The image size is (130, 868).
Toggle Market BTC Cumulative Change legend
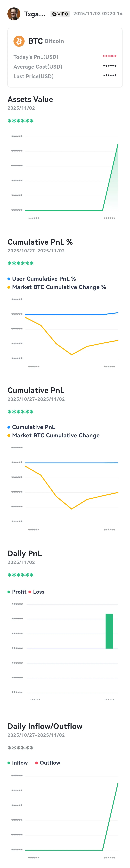(x=53, y=435)
